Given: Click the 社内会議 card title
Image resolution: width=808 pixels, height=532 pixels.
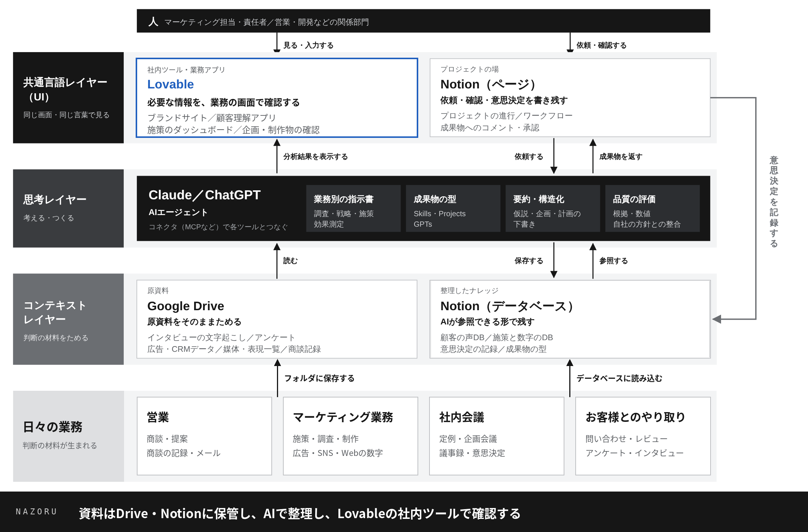Looking at the screenshot, I should click(x=462, y=417).
